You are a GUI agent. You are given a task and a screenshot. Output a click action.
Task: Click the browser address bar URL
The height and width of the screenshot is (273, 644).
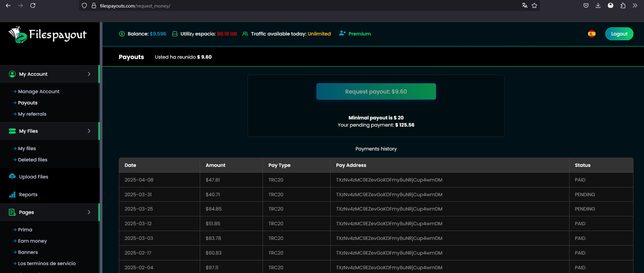[x=135, y=6]
